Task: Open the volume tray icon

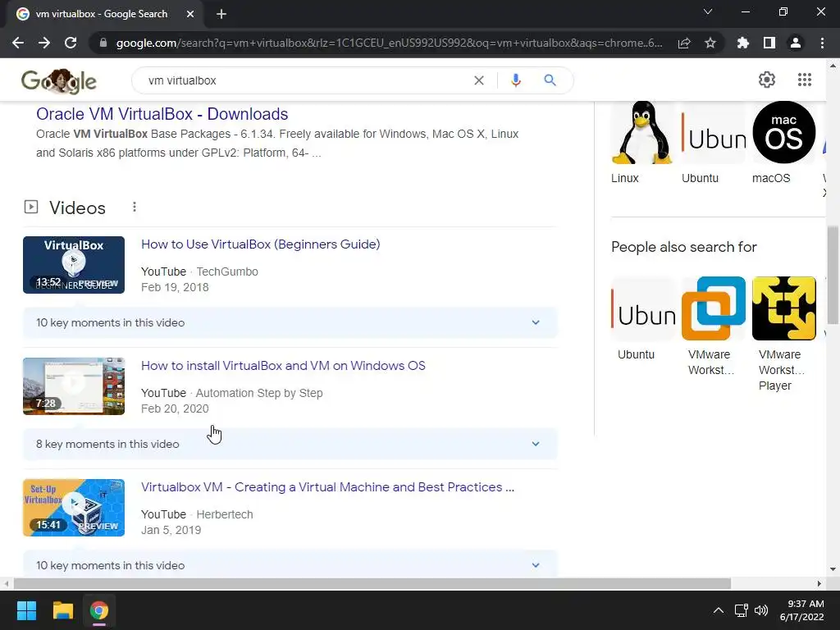Action: (x=760, y=610)
